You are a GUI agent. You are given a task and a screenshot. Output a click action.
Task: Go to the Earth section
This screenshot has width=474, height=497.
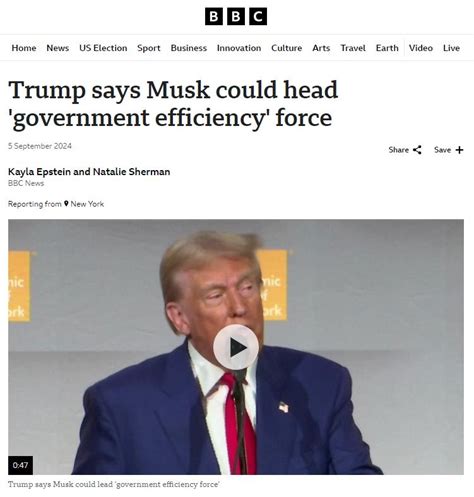point(387,48)
